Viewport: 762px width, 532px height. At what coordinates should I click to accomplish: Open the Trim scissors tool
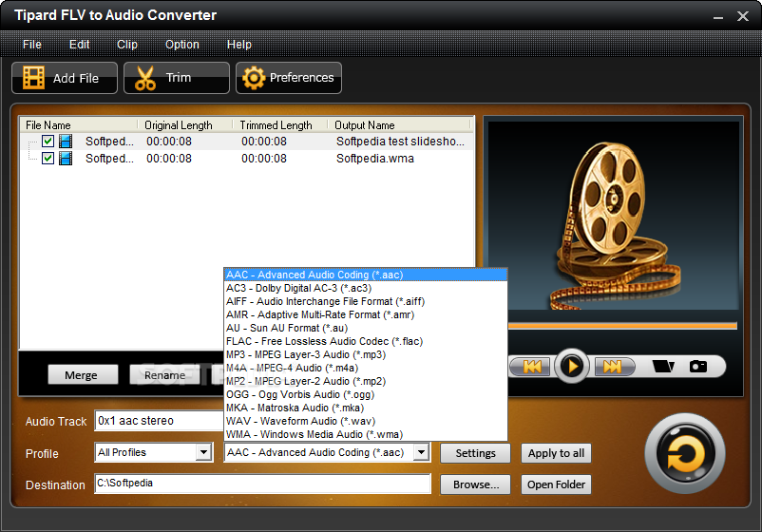coord(177,78)
